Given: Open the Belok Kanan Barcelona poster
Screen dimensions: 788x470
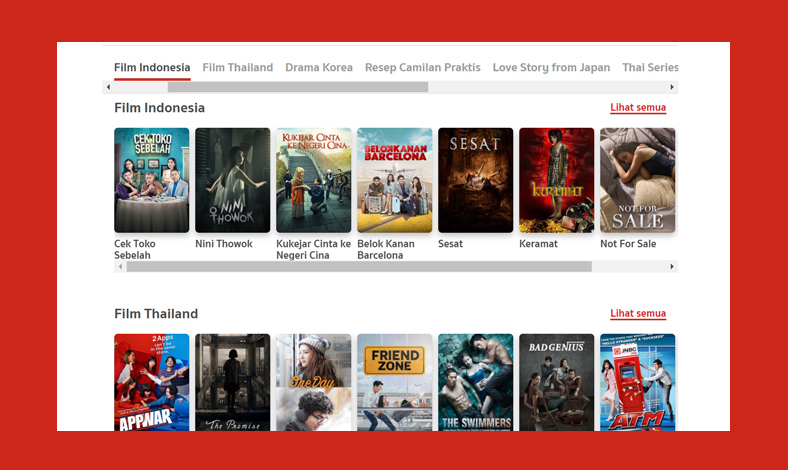Looking at the screenshot, I should tap(395, 180).
